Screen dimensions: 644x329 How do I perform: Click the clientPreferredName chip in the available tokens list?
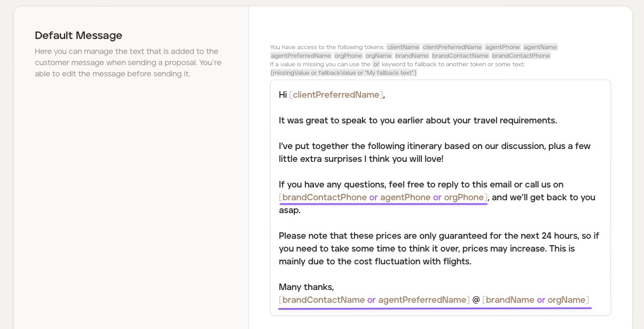coord(452,47)
